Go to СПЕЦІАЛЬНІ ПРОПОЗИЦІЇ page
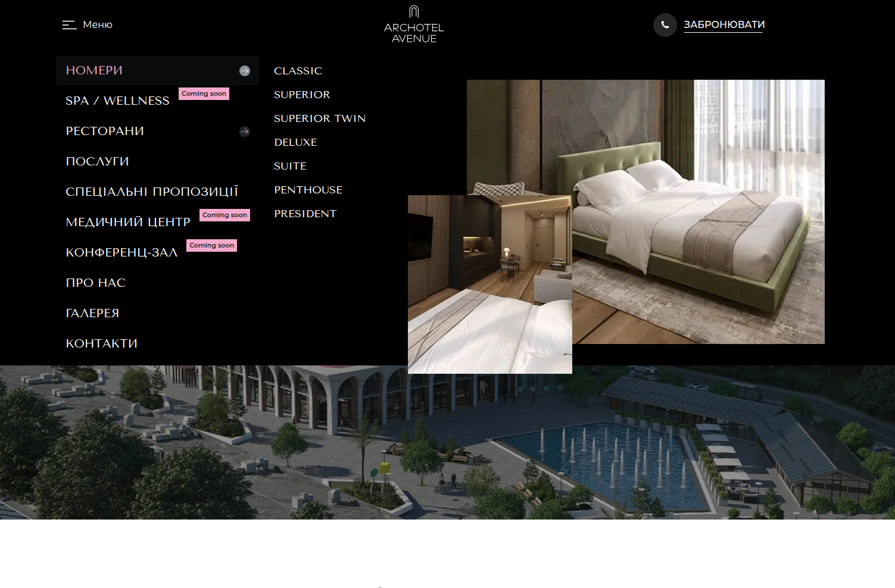895x588 pixels. coord(152,192)
